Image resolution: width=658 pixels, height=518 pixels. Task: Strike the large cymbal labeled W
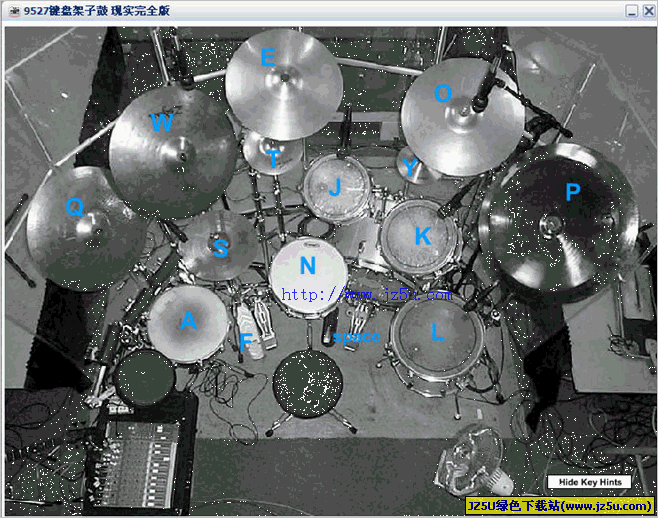point(173,153)
